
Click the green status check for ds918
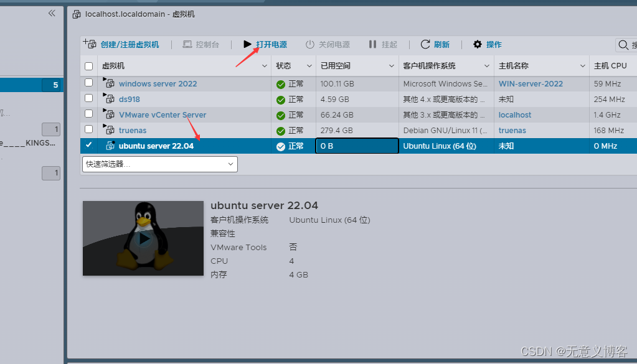point(280,100)
